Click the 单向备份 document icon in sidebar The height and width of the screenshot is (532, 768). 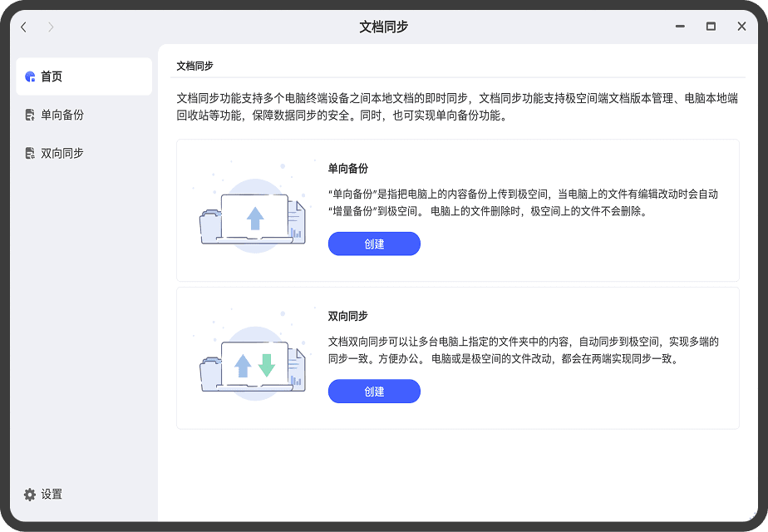click(30, 115)
